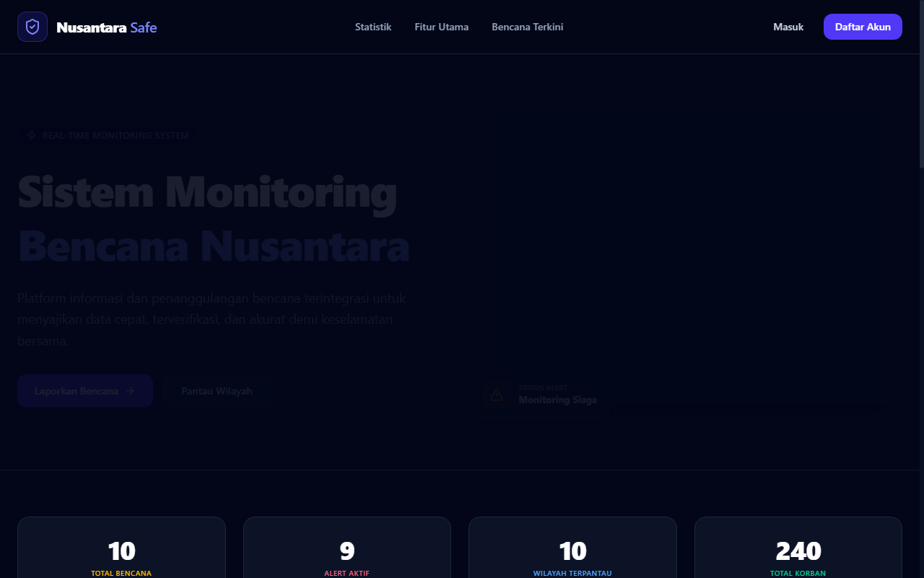This screenshot has height=578, width=924.
Task: Click the REAL-TIME MONITORING SYSTEM badge
Action: coord(108,135)
